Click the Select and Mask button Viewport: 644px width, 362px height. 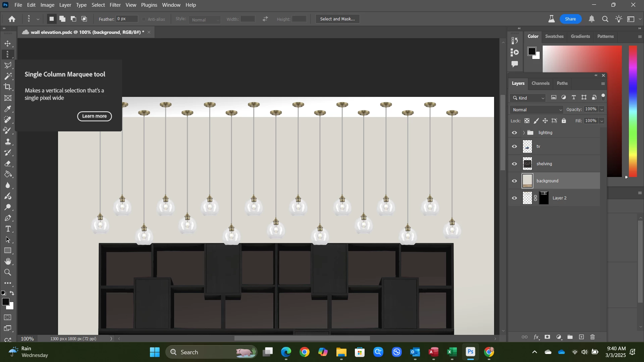coord(337,19)
